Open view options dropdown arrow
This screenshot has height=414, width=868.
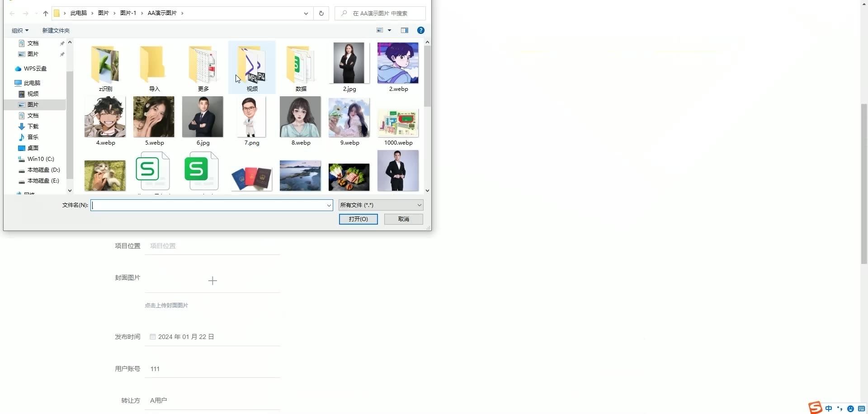(x=389, y=30)
